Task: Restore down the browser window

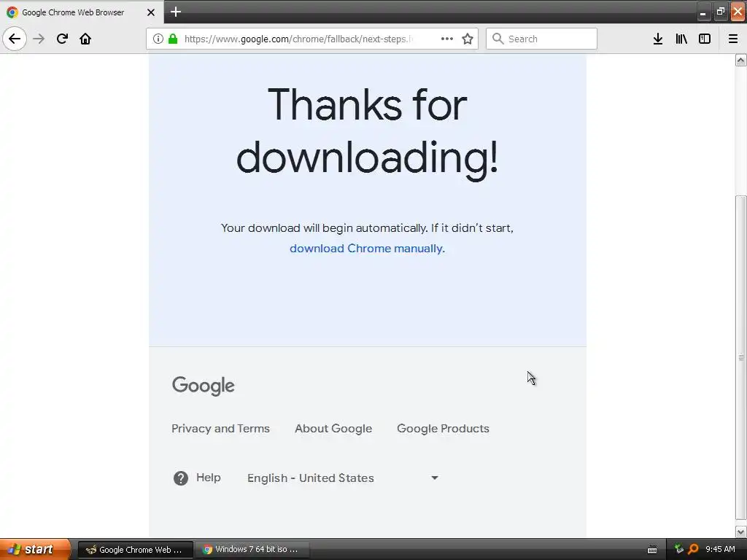Action: point(720,12)
